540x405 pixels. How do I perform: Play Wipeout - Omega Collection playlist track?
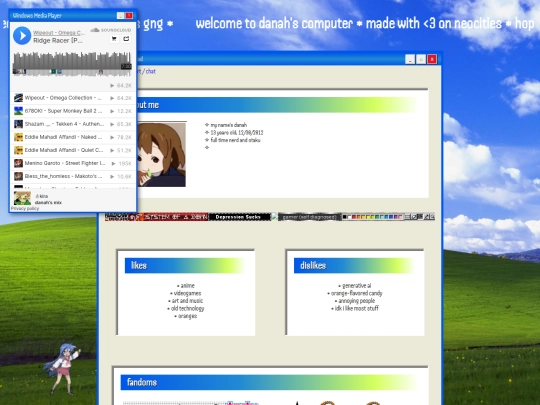click(x=73, y=98)
